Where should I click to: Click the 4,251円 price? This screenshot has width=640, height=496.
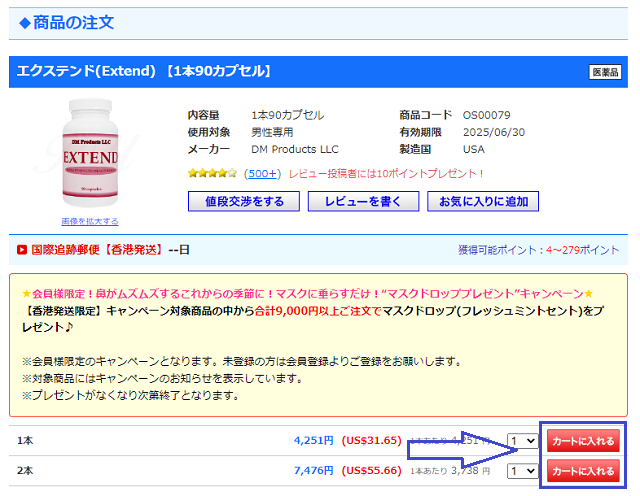[x=313, y=440]
